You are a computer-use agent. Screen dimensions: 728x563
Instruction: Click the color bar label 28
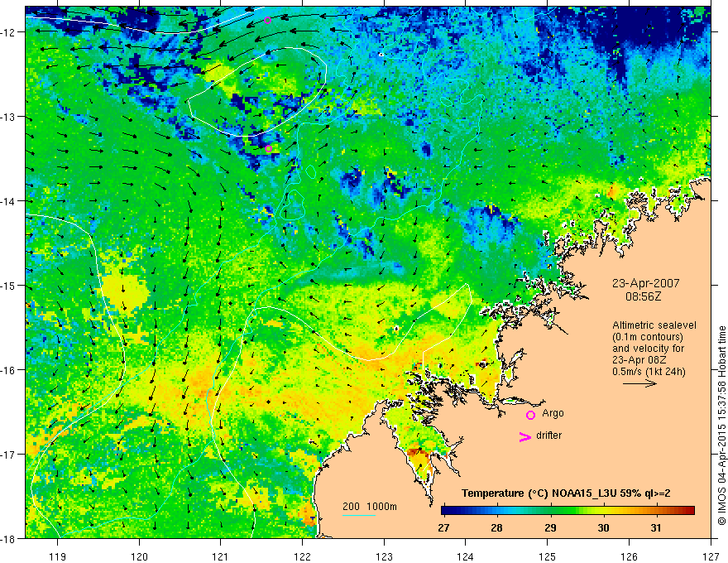pyautogui.click(x=497, y=528)
